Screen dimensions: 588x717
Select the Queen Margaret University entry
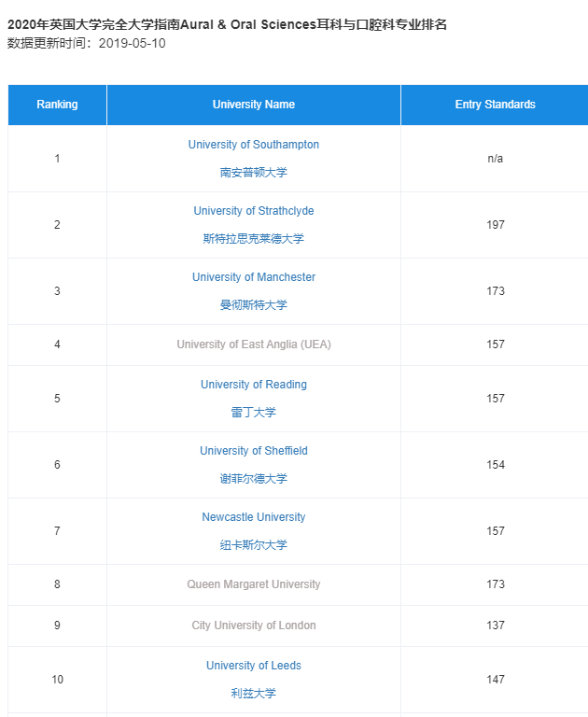pos(254,584)
